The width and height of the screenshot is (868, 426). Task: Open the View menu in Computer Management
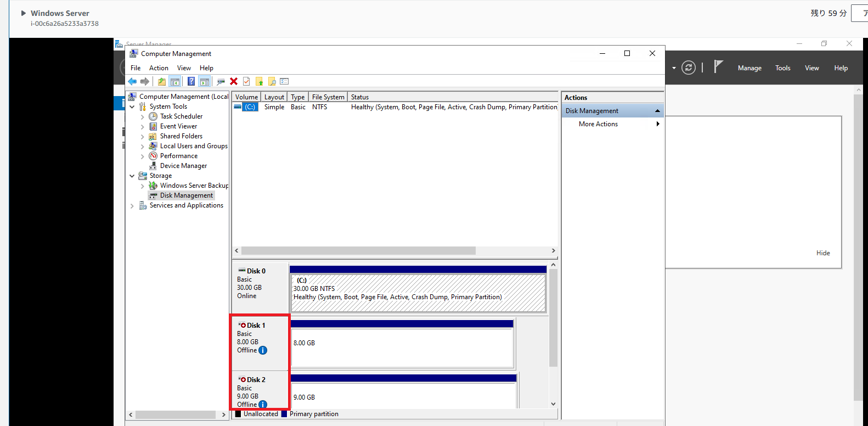click(x=184, y=68)
